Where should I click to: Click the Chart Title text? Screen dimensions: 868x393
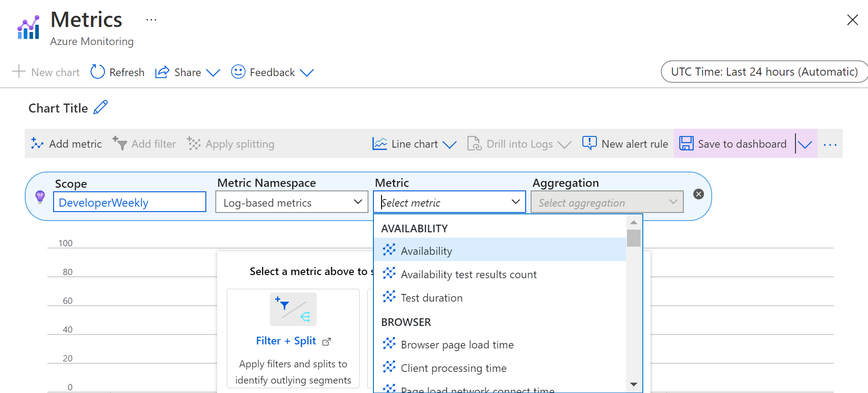[58, 108]
